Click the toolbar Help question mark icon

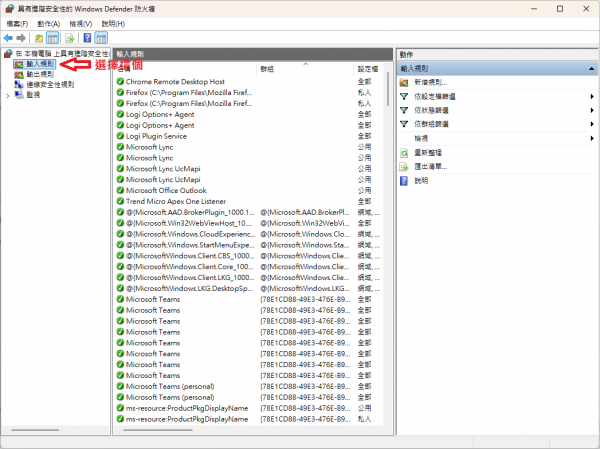pyautogui.click(x=85, y=37)
